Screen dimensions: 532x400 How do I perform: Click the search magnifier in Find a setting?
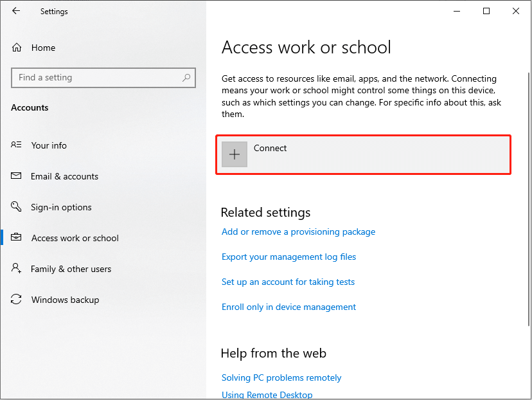tap(186, 77)
